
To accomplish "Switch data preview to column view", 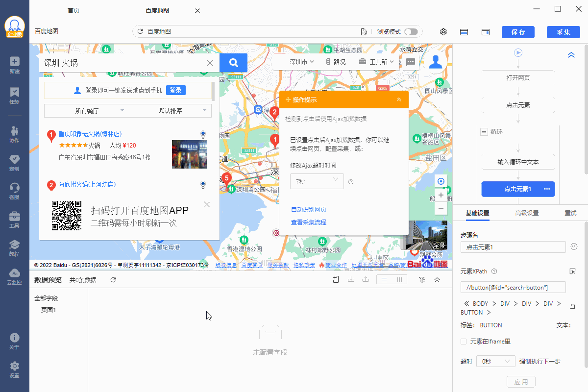I will tap(400, 280).
